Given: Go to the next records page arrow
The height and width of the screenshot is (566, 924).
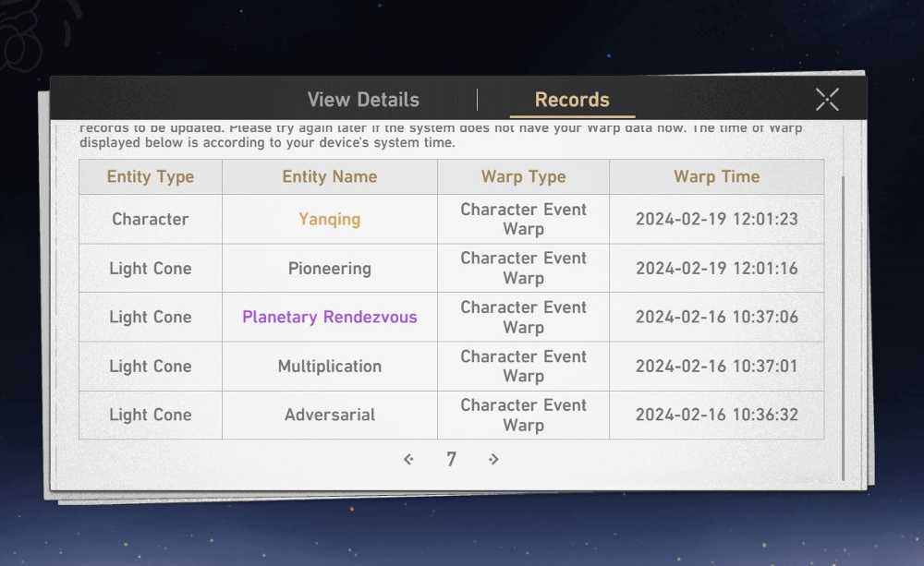Looking at the screenshot, I should coord(493,459).
